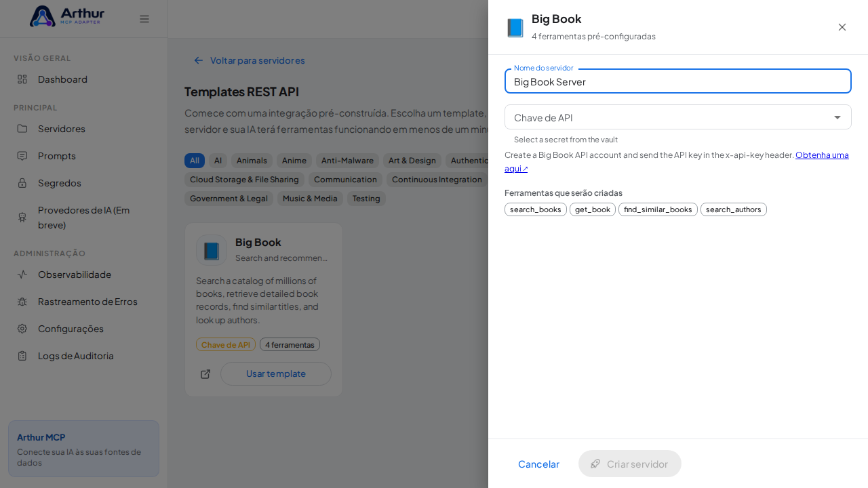The width and height of the screenshot is (868, 488).
Task: Click the Provedores de IA chip icon
Action: pyautogui.click(x=22, y=218)
